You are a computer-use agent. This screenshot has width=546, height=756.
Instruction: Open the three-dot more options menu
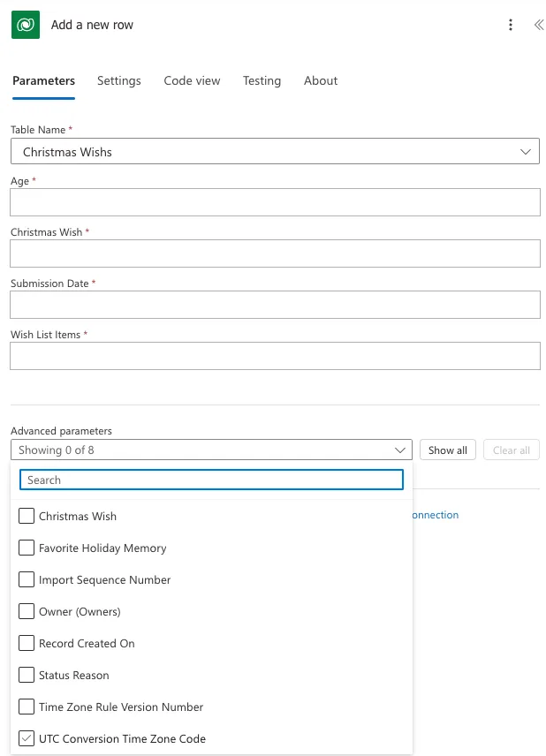coord(511,25)
